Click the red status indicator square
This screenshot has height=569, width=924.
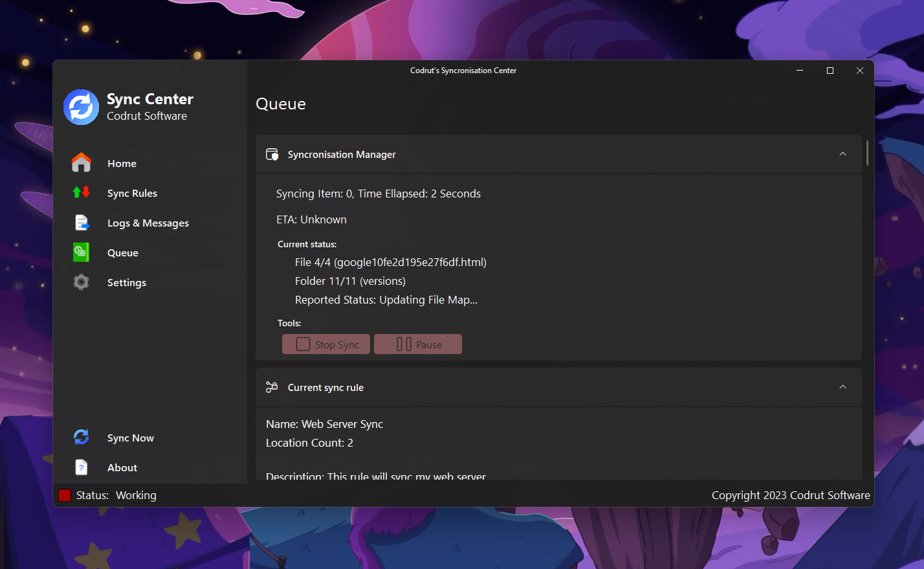click(65, 495)
